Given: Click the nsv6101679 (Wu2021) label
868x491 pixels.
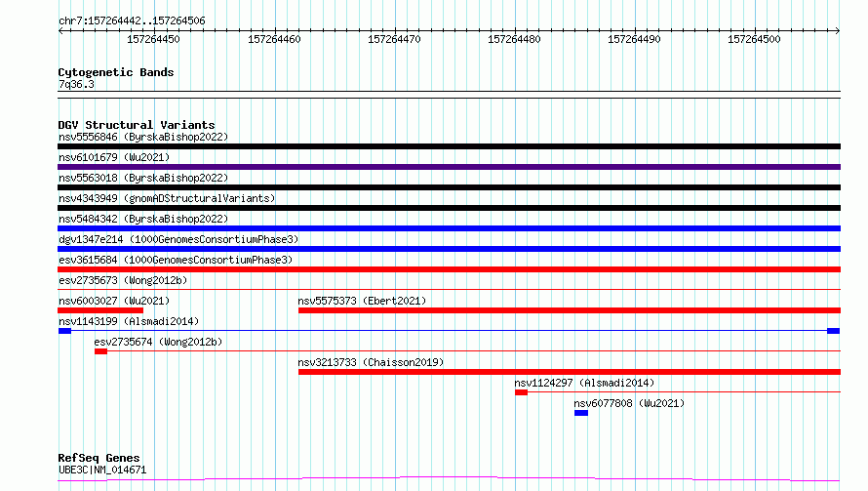Looking at the screenshot, I should (114, 157).
